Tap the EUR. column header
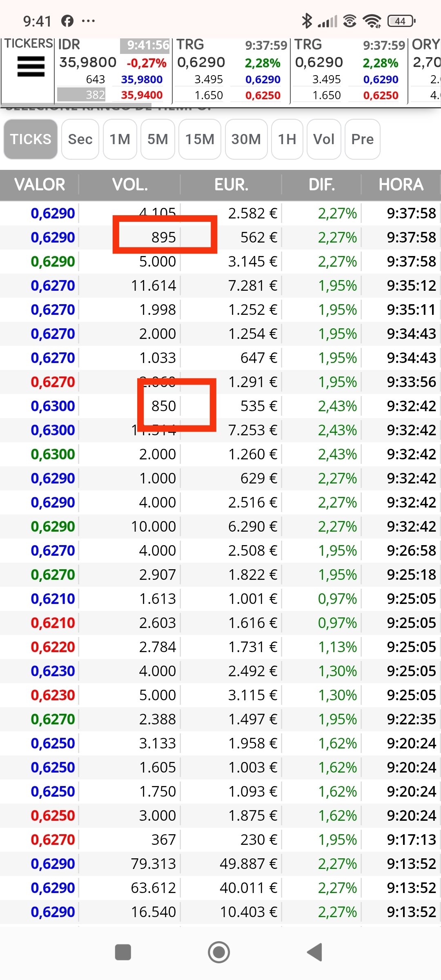This screenshot has height=980, width=441. (231, 185)
